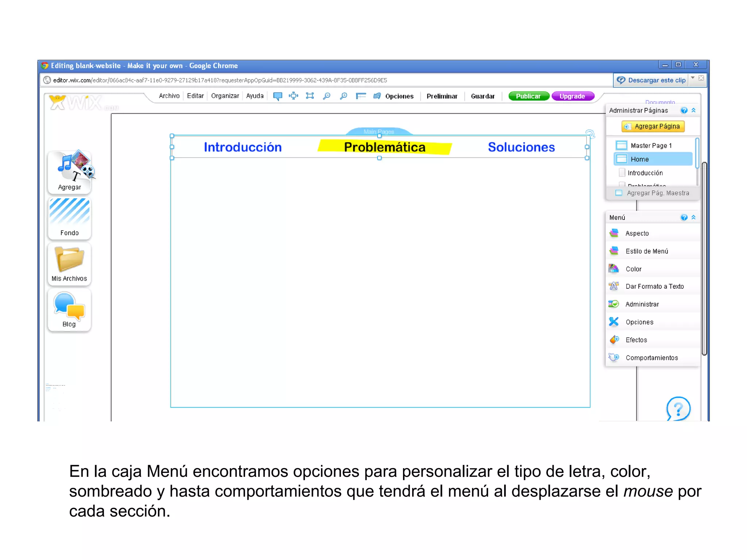This screenshot has height=560, width=747.
Task: Zoom in with the plus magnifier icon
Action: click(343, 96)
